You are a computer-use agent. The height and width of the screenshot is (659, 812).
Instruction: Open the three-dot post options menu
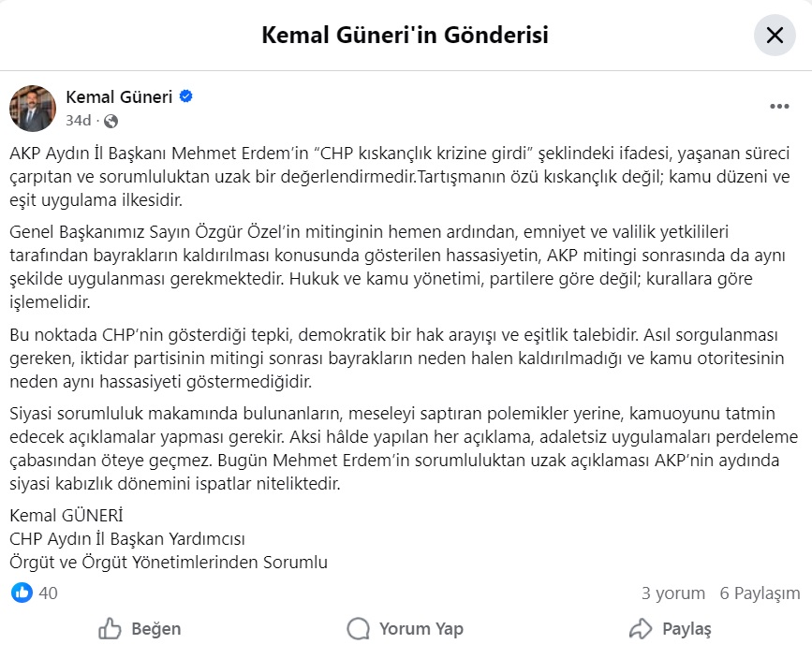[x=779, y=107]
